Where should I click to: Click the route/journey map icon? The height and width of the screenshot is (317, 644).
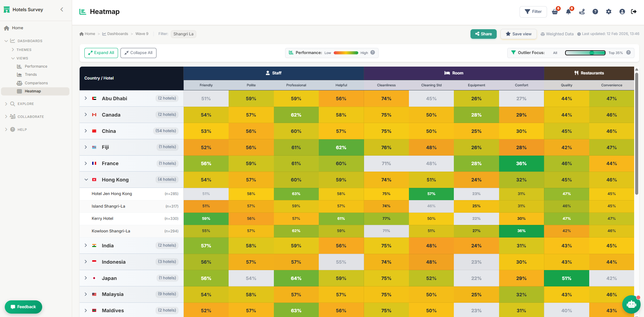pos(582,11)
